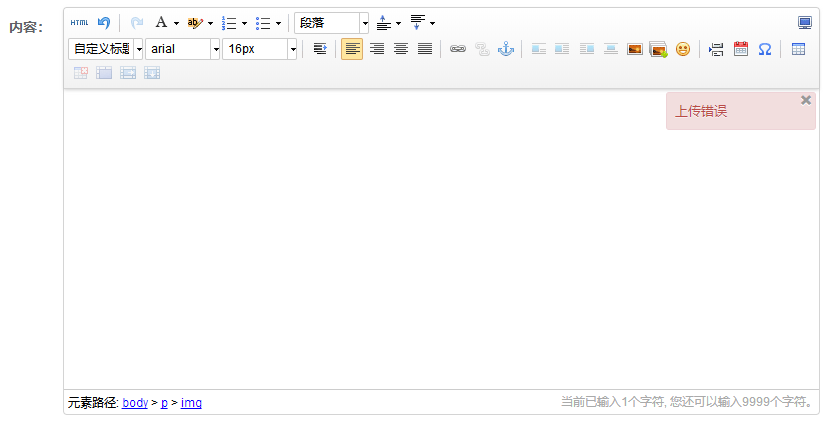Open font color picker arrow
The height and width of the screenshot is (424, 823).
pos(176,23)
